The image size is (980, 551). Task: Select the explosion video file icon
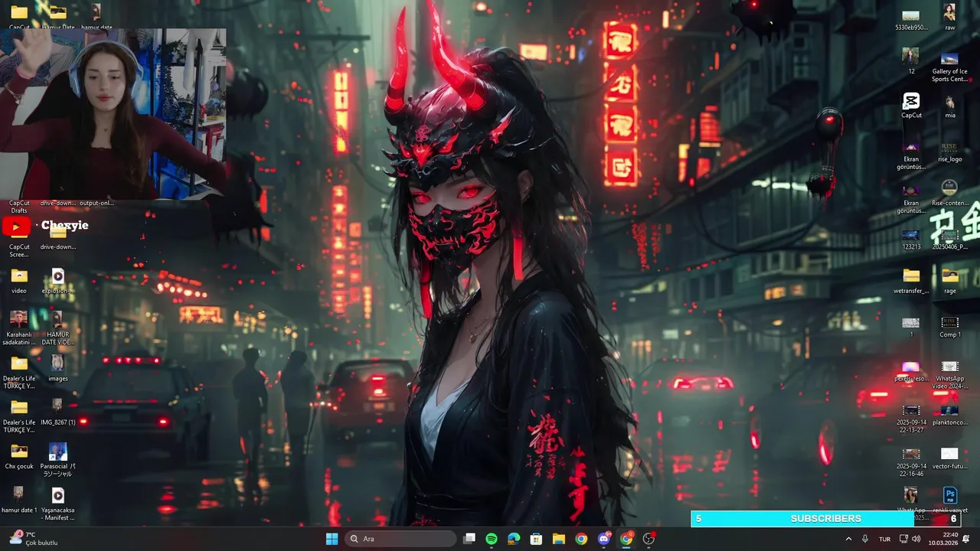[57, 281]
